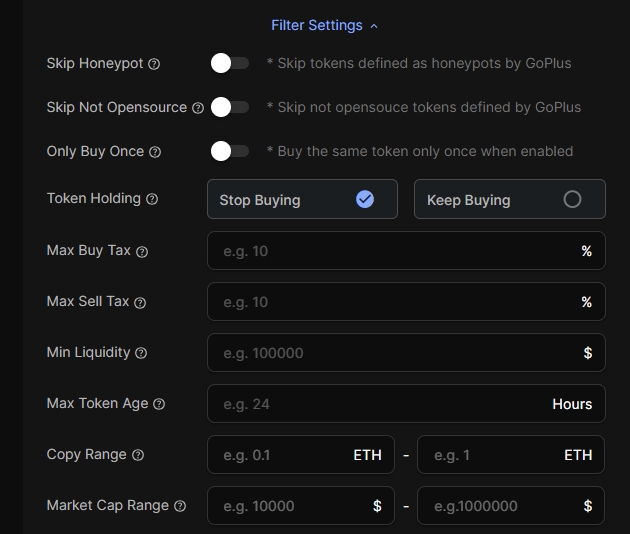The image size is (630, 534).
Task: Click the Hours unit in Max Token Age
Action: [x=572, y=404]
